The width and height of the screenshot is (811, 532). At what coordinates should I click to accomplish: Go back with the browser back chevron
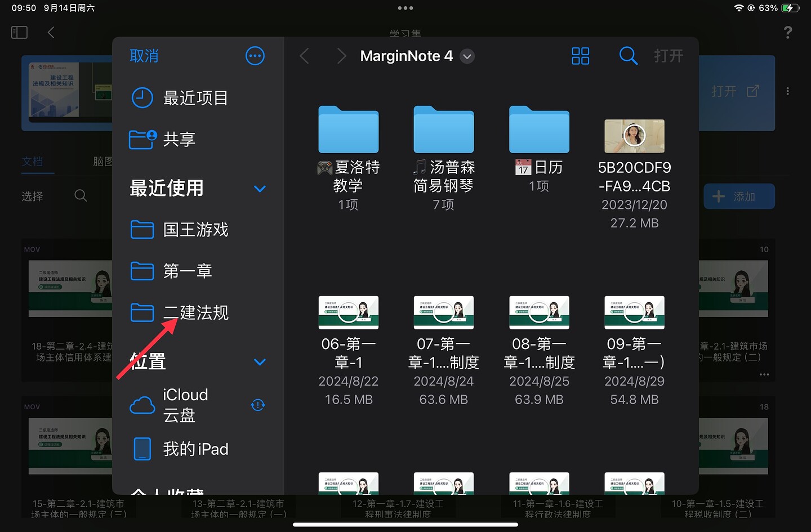(305, 56)
